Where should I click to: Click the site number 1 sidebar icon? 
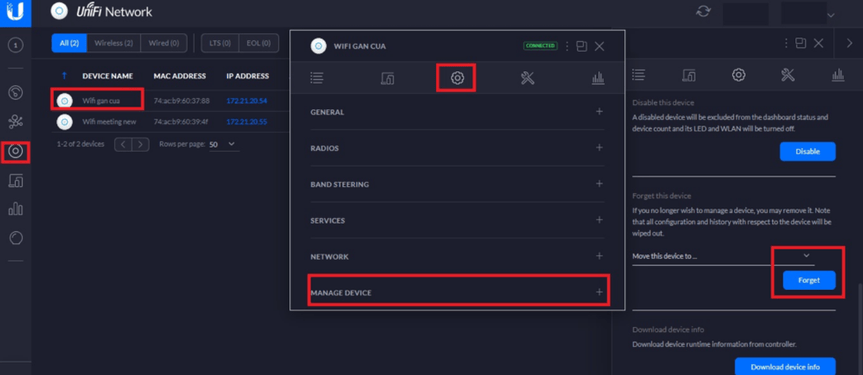(15, 46)
